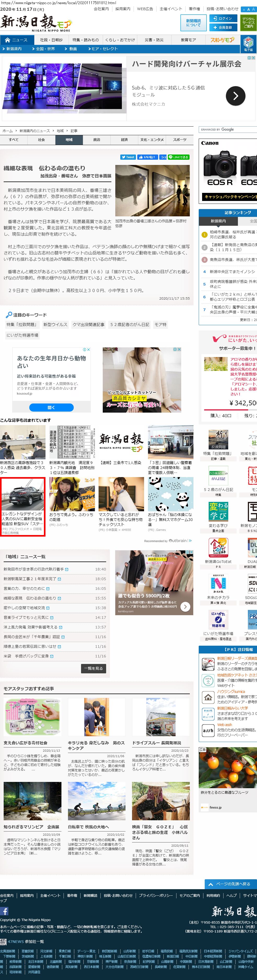Switch to the 文化・エンタメ category tab
The height and width of the screenshot is (980, 257).
coord(152,140)
